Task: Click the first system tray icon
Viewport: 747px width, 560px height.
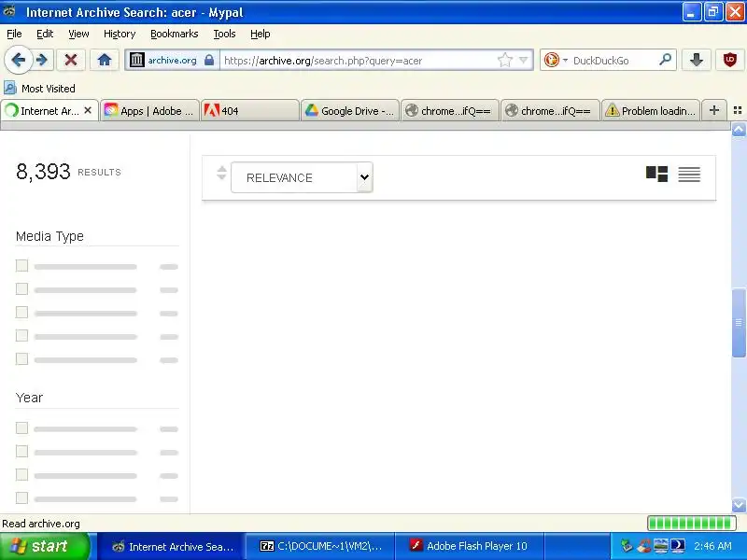Action: click(627, 546)
